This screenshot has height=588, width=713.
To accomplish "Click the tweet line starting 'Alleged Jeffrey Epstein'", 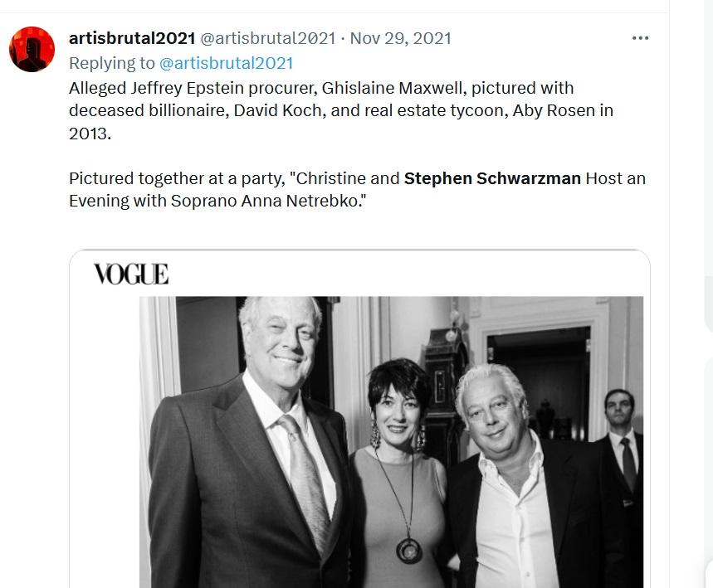I will [321, 88].
